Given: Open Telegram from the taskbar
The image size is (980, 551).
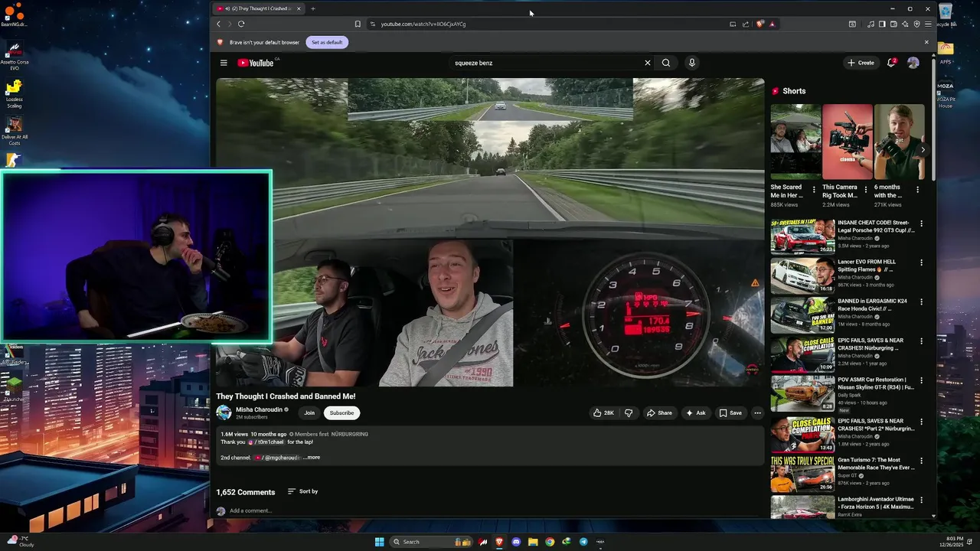Looking at the screenshot, I should coord(583,542).
